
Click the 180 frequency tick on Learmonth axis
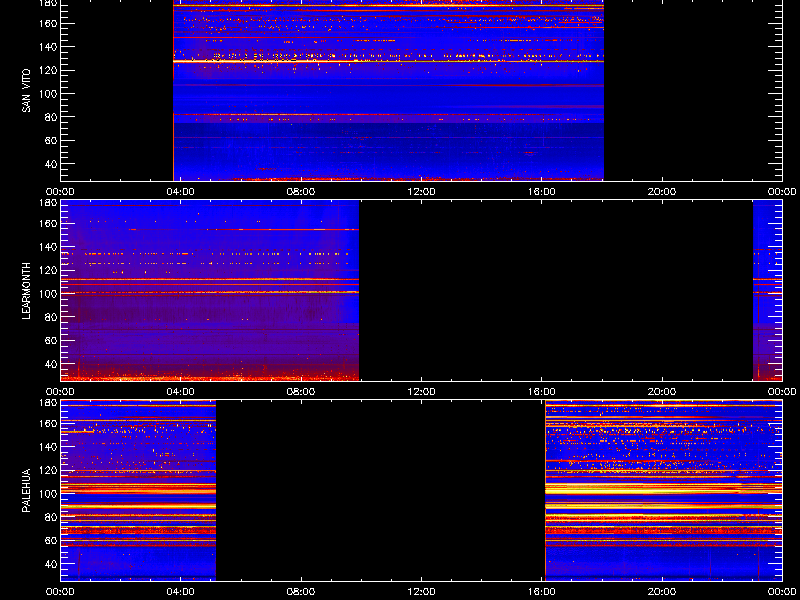pyautogui.click(x=49, y=203)
